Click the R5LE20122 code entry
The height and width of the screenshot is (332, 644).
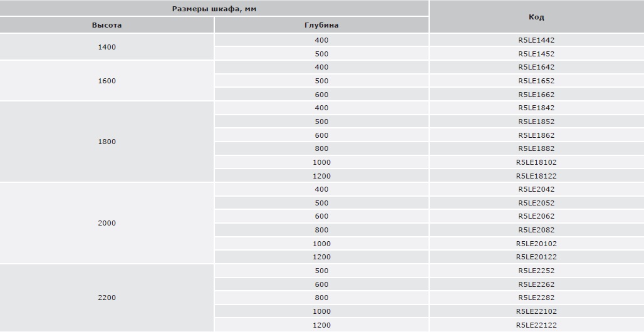coord(536,257)
